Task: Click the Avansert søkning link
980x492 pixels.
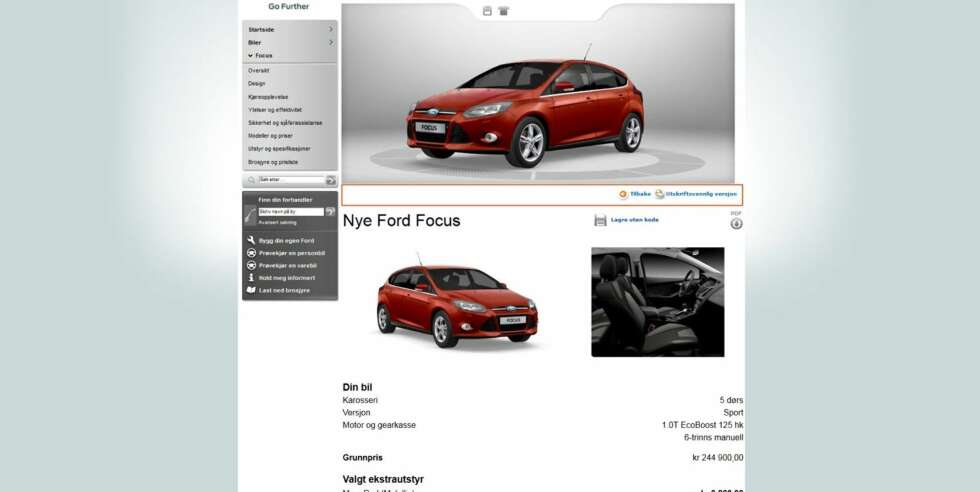Action: (x=278, y=223)
